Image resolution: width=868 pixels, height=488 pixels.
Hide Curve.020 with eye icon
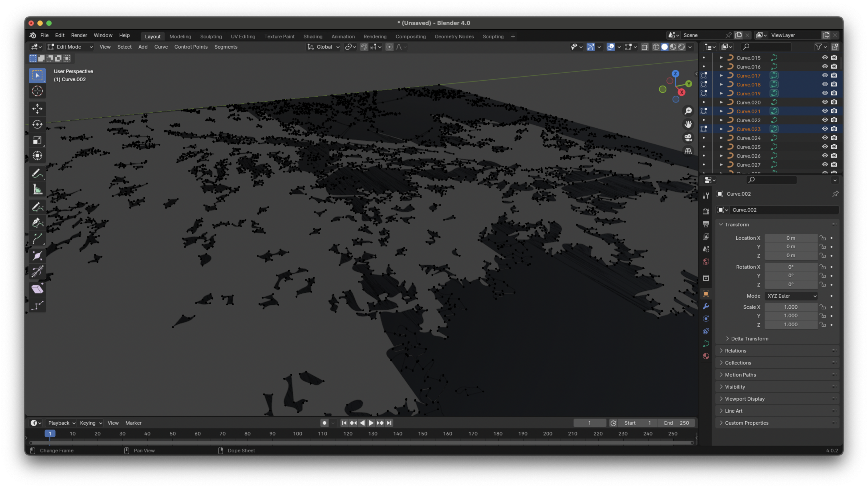[x=825, y=102]
